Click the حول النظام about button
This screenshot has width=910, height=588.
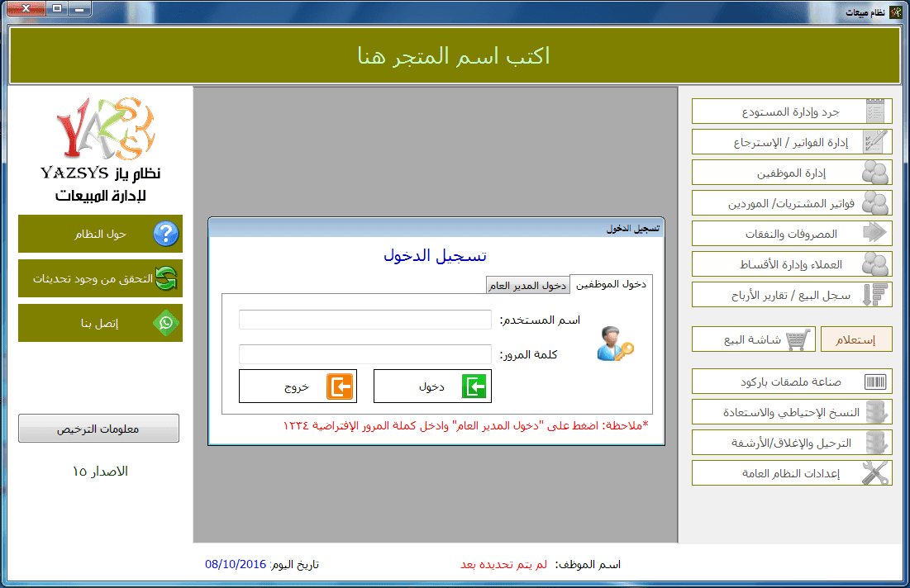[x=100, y=234]
